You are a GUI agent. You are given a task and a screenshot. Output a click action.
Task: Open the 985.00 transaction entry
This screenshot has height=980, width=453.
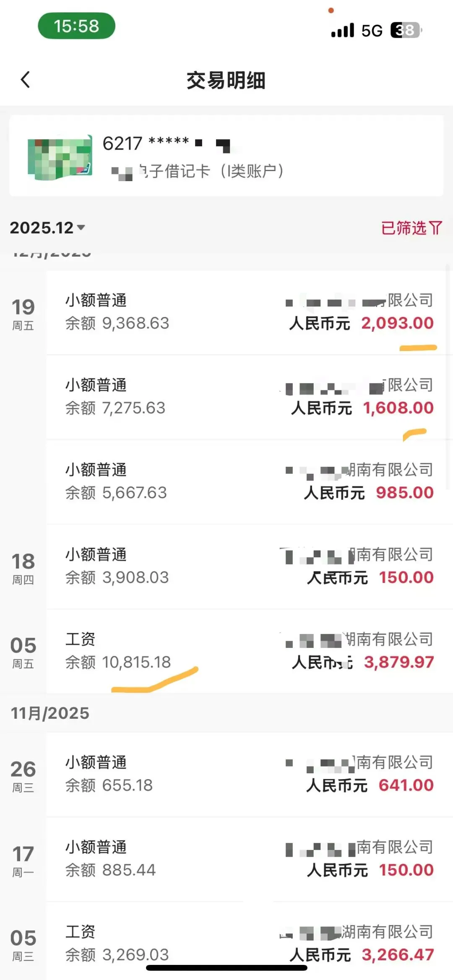[249, 481]
